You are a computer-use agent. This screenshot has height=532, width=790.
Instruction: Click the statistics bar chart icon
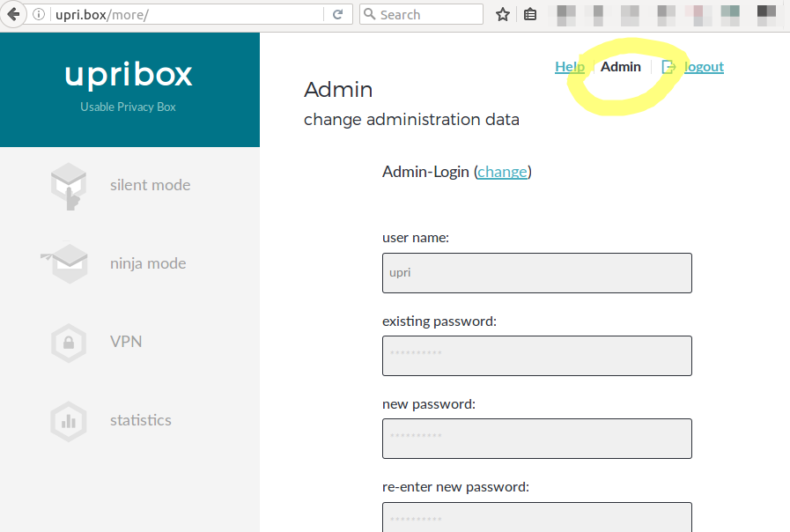(69, 422)
